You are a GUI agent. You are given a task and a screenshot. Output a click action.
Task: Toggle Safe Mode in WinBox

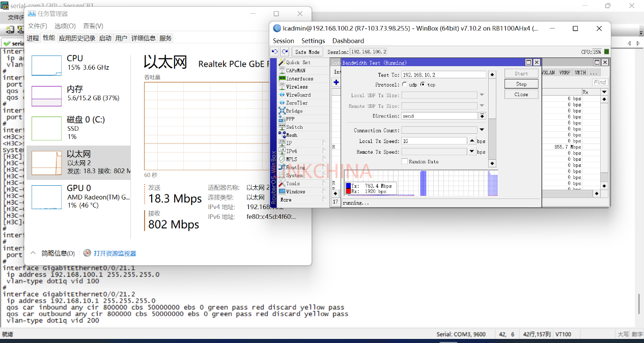point(307,52)
